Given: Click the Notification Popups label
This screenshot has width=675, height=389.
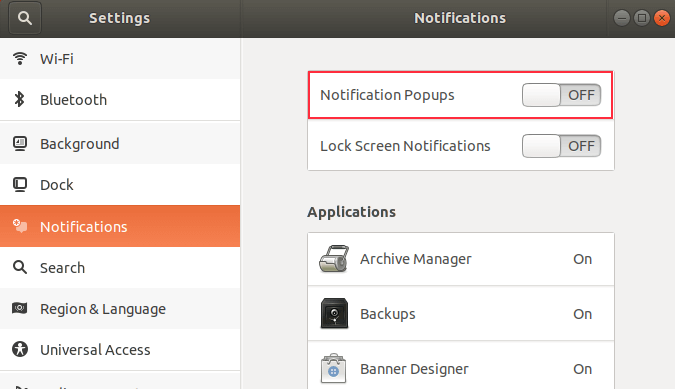Looking at the screenshot, I should click(x=387, y=95).
